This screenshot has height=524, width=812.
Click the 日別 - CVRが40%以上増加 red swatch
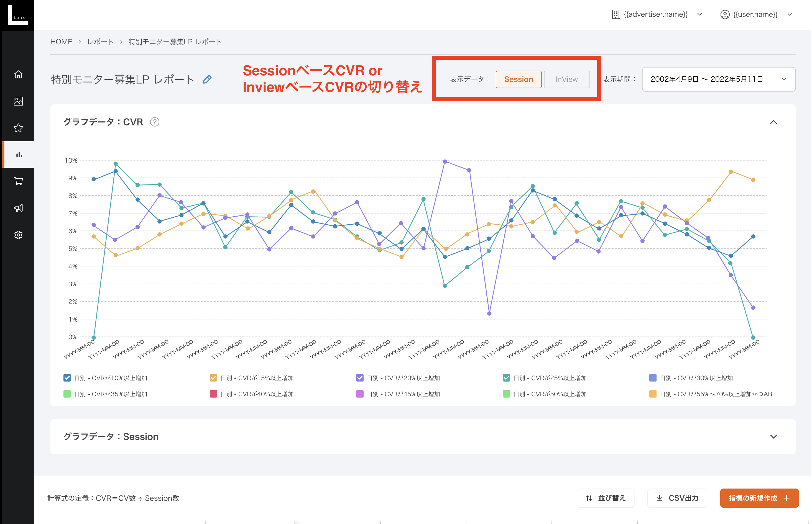click(213, 394)
